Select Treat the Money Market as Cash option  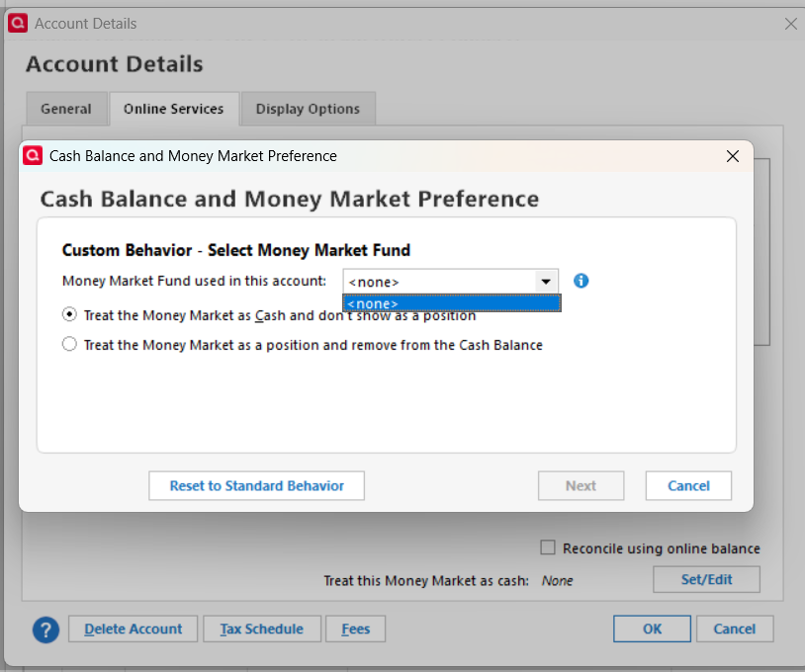click(x=69, y=314)
